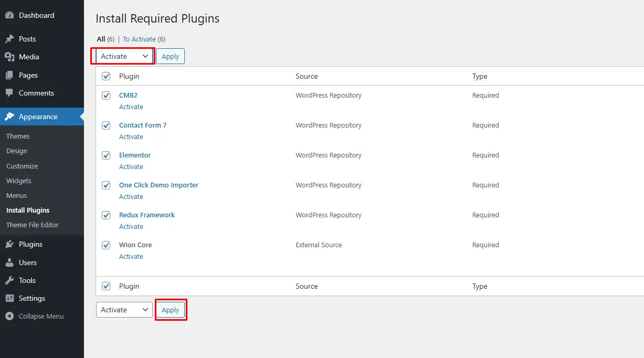Click the bottom Apply button
Screen dimensions: 644x358
(170, 310)
